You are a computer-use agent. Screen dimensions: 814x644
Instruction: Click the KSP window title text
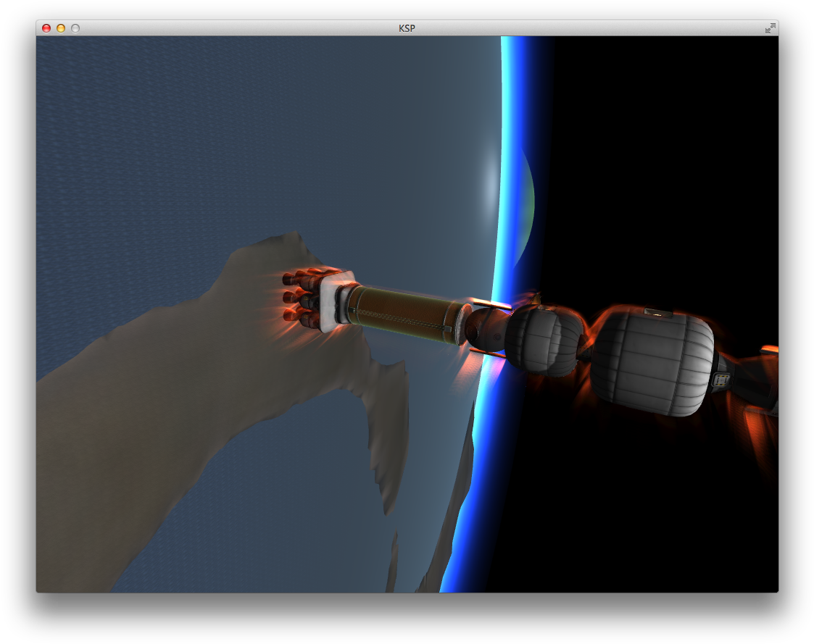point(407,28)
